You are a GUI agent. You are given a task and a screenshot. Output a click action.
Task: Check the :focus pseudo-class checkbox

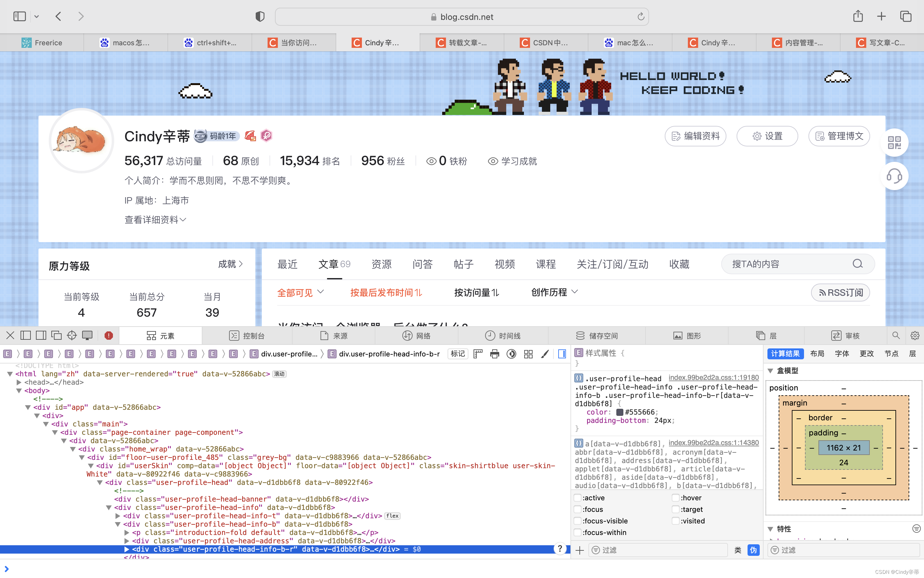pos(578,509)
